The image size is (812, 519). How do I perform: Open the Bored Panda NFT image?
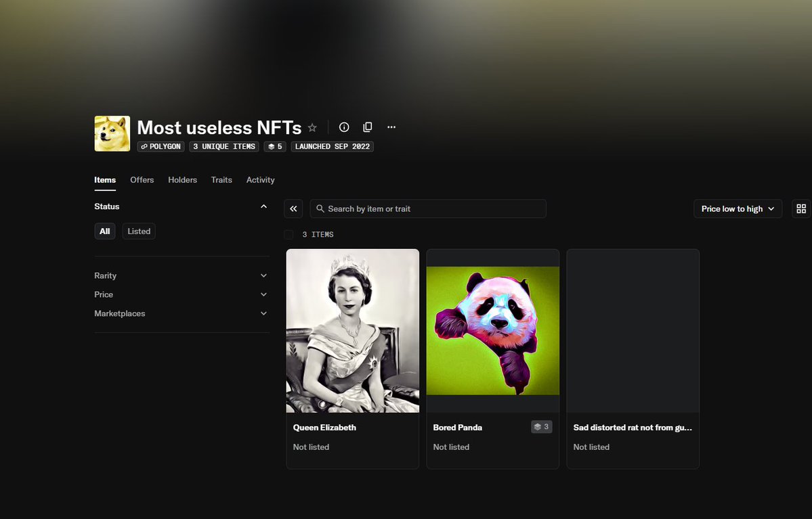[492, 331]
